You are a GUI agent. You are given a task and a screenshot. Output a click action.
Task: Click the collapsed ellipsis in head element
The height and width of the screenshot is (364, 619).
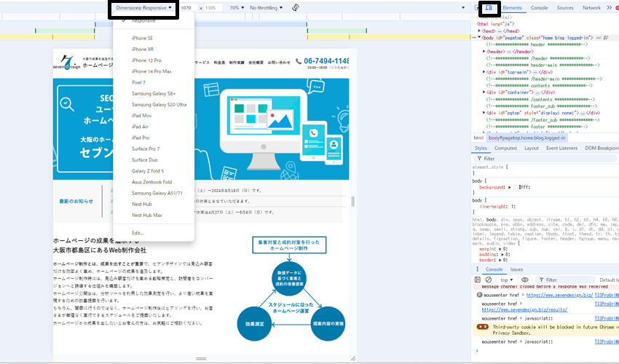pos(500,31)
